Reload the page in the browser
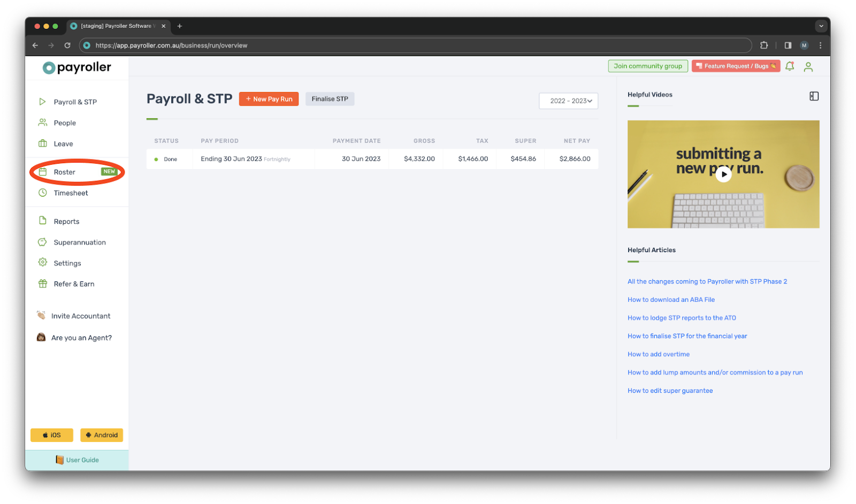856x504 pixels. click(x=67, y=45)
